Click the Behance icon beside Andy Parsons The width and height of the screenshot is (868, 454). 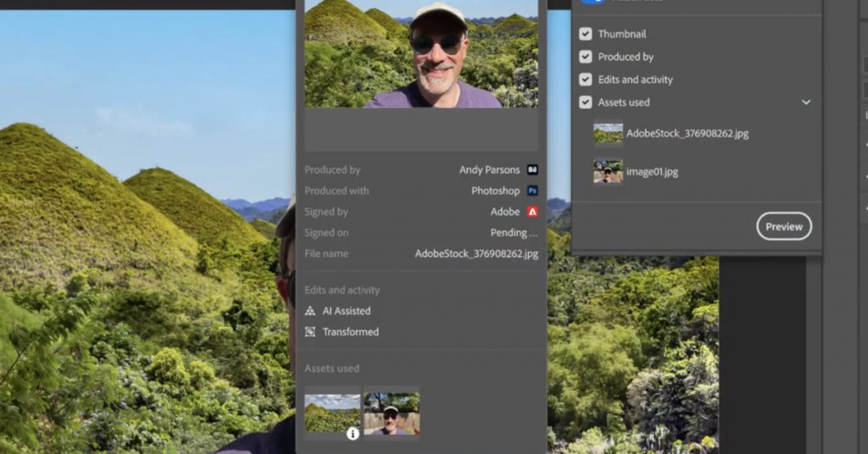(532, 169)
